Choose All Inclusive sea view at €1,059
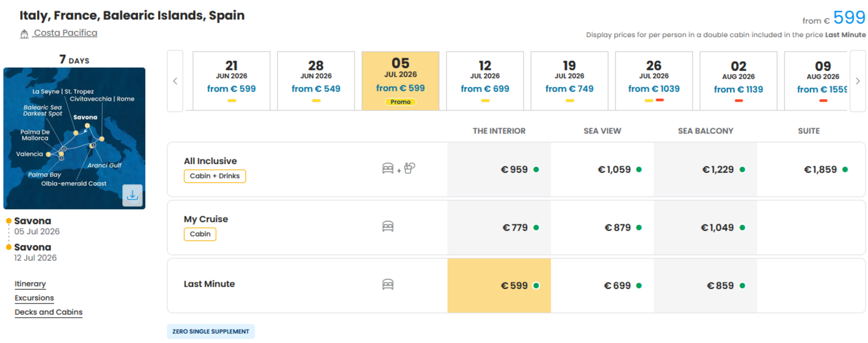Screen dimensions: 868x343 602,169
